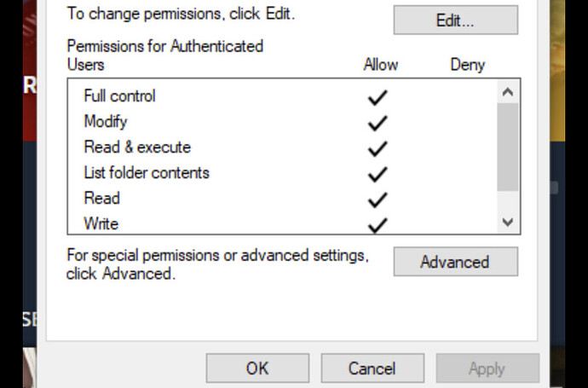Click the Read permission label
The width and height of the screenshot is (588, 388).
[x=101, y=199]
